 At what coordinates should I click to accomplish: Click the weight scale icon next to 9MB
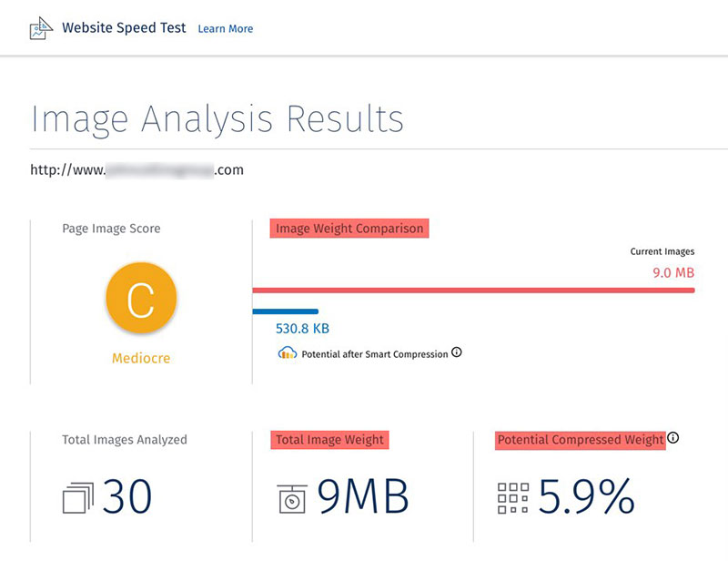pyautogui.click(x=292, y=499)
